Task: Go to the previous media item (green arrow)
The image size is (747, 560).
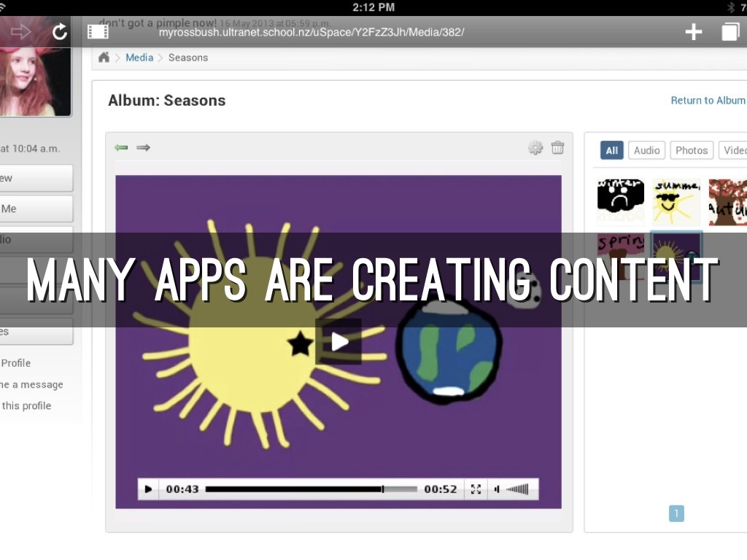Action: (121, 147)
